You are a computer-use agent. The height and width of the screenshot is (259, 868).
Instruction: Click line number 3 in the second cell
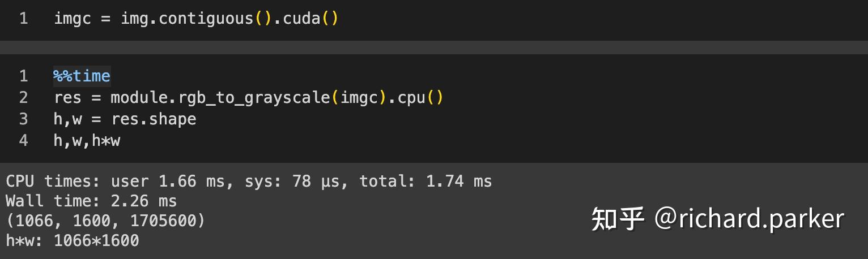pyautogui.click(x=23, y=119)
